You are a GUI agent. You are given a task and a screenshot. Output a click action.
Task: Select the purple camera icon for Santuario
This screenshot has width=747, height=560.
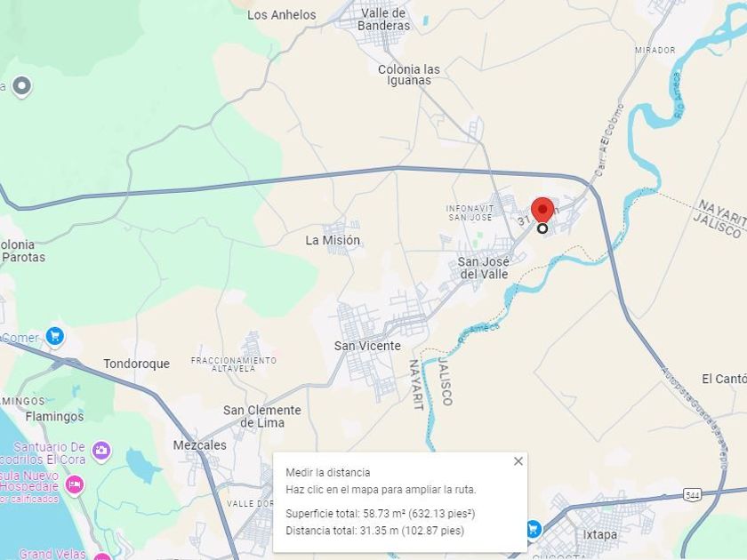tap(101, 450)
